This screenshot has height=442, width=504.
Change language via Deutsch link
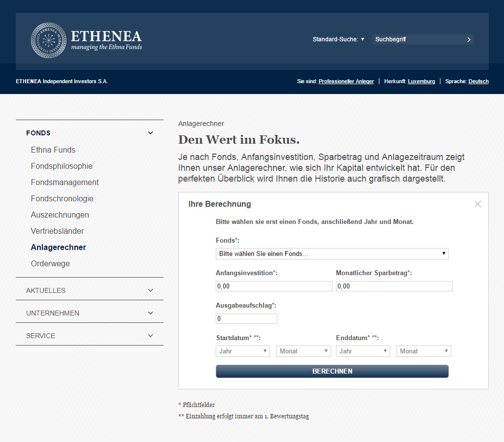[x=478, y=81]
